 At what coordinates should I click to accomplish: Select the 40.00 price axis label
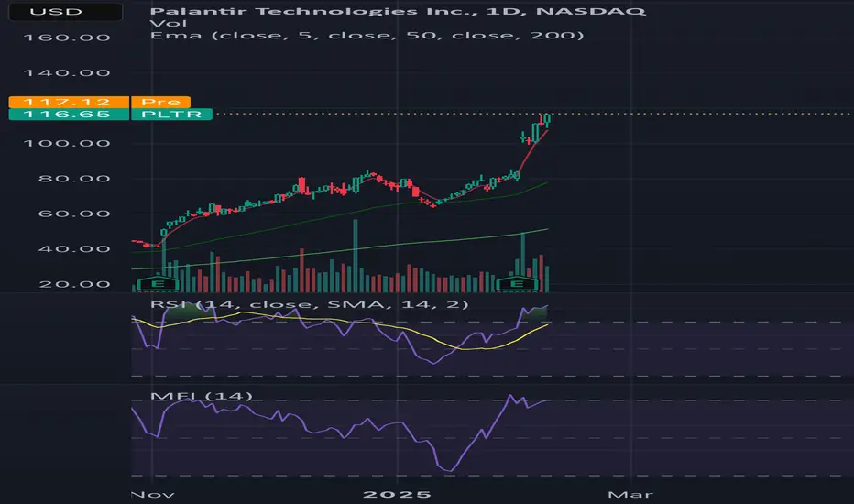[74, 249]
